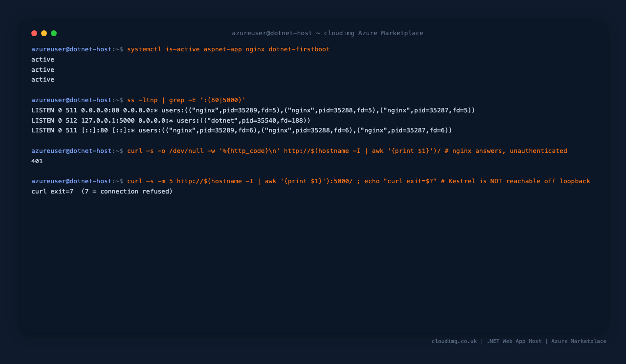Click the third 'active' output line
The image size is (626, 364).
click(43, 80)
